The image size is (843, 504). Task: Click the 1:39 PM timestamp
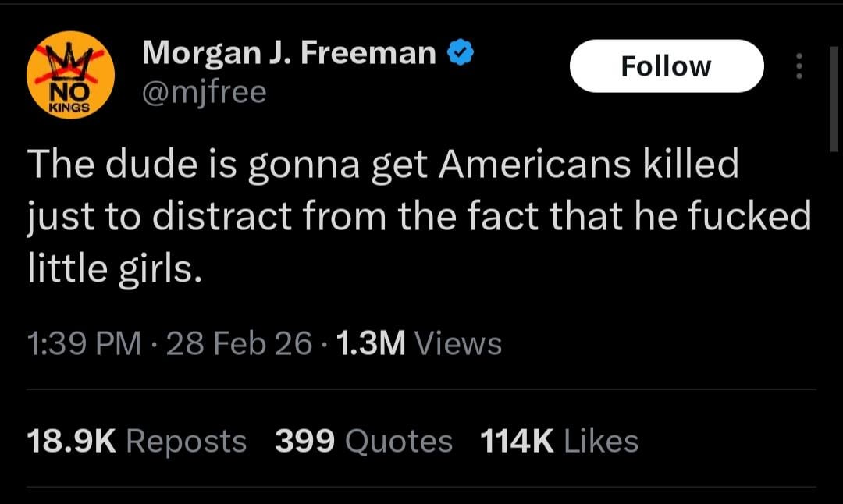point(84,343)
